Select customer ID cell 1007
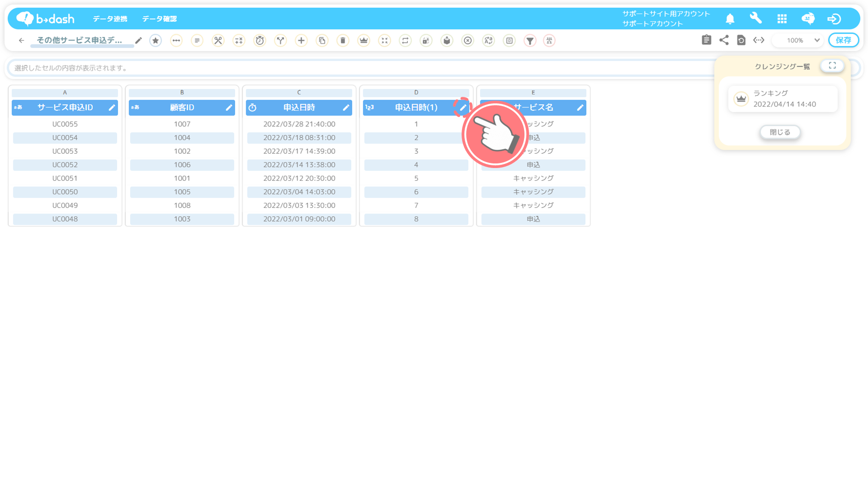 point(182,124)
